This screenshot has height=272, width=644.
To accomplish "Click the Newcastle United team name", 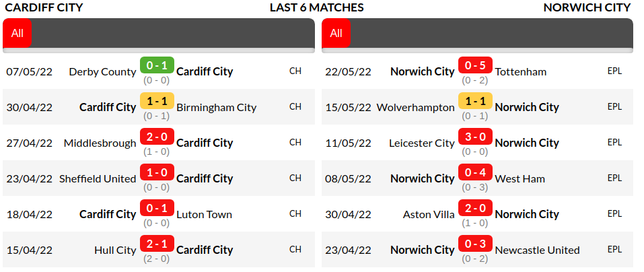I will pyautogui.click(x=537, y=250).
